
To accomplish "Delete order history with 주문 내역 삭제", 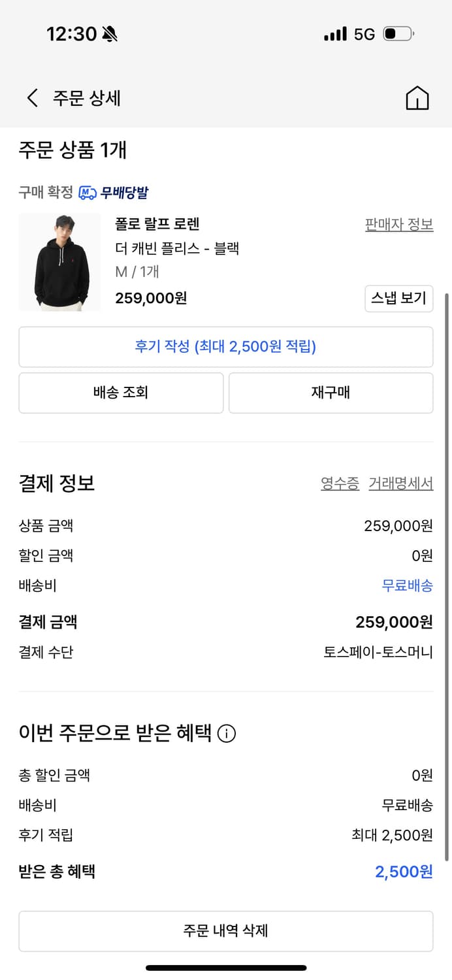I will (225, 931).
